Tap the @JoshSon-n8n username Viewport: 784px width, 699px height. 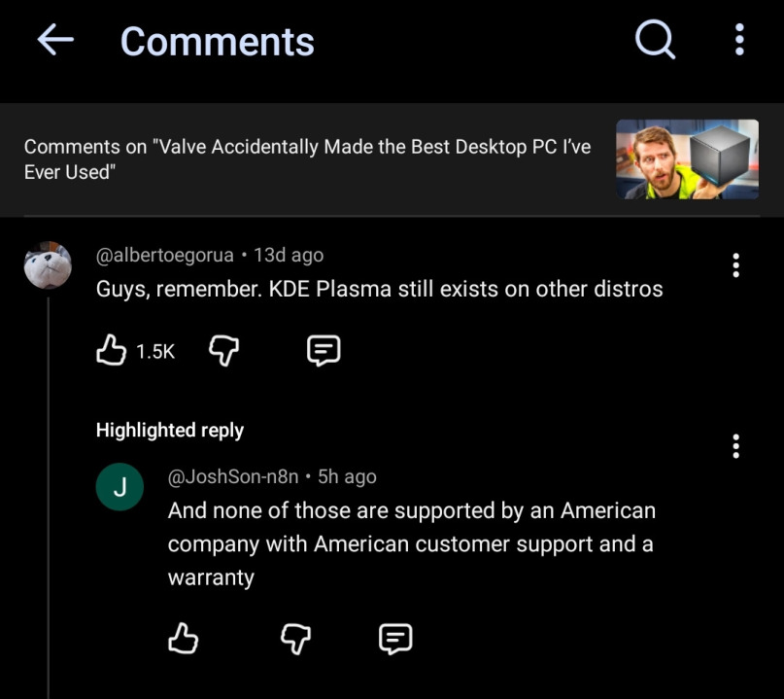[233, 476]
